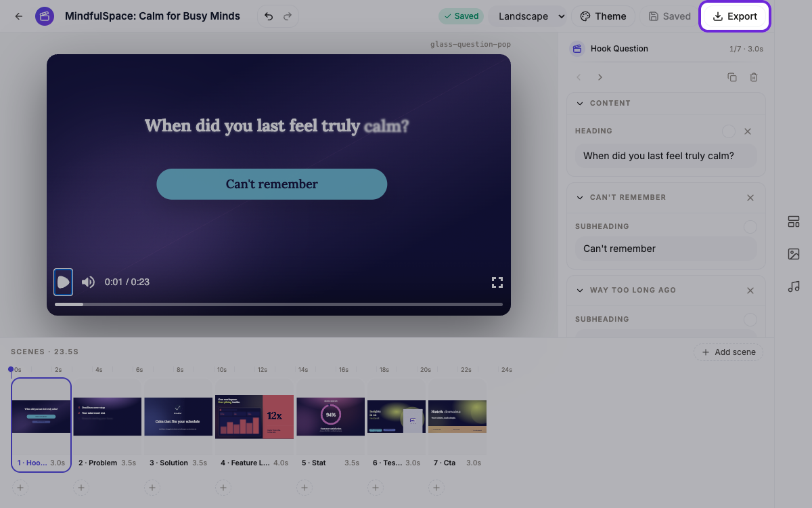Image resolution: width=812 pixels, height=508 pixels.
Task: Click the project title MindfulSpace
Action: point(152,16)
